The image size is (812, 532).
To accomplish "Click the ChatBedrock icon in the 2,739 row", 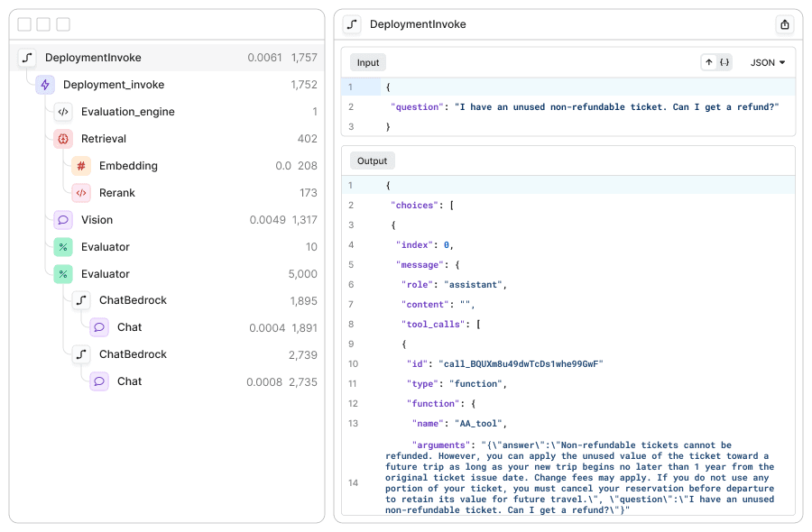I will click(81, 354).
